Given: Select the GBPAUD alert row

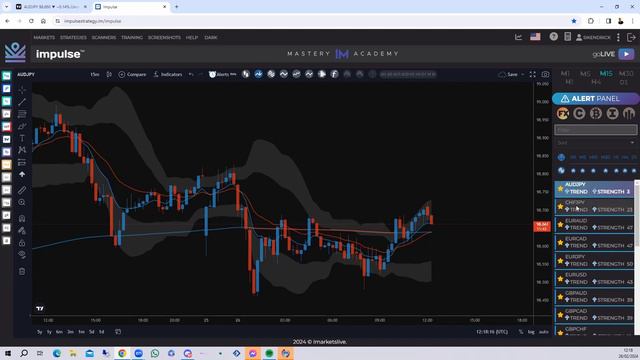Looking at the screenshot, I should (x=594, y=296).
